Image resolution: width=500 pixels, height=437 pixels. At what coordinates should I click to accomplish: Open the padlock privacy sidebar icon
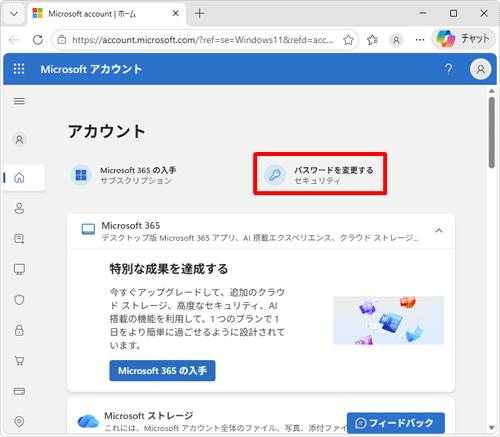19,330
